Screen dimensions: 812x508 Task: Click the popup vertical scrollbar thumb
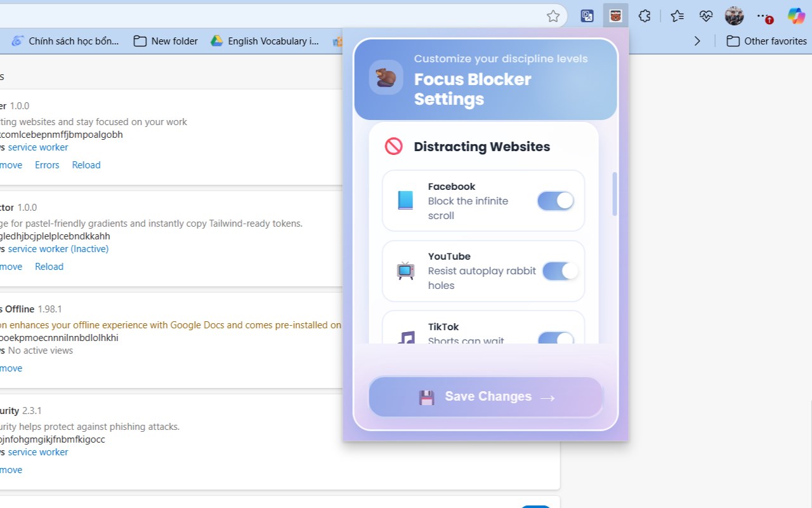(615, 194)
